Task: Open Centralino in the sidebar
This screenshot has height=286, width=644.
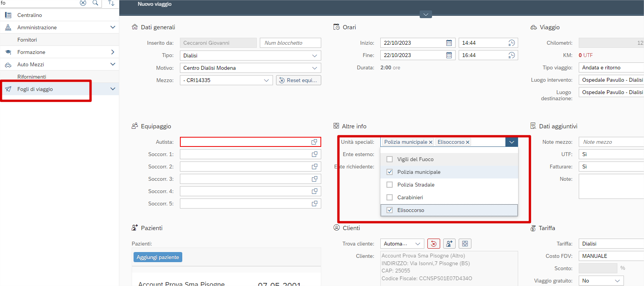Action: coord(30,15)
